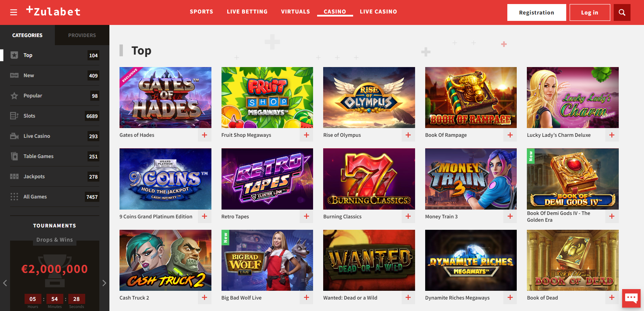Click the Live Casino camera icon
The image size is (644, 311).
point(14,136)
